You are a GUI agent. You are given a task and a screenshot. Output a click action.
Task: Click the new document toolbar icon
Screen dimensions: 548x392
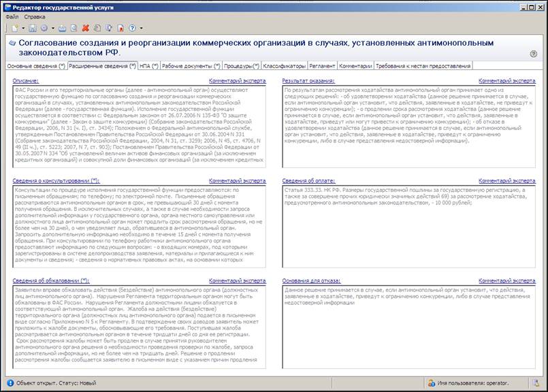(15, 29)
